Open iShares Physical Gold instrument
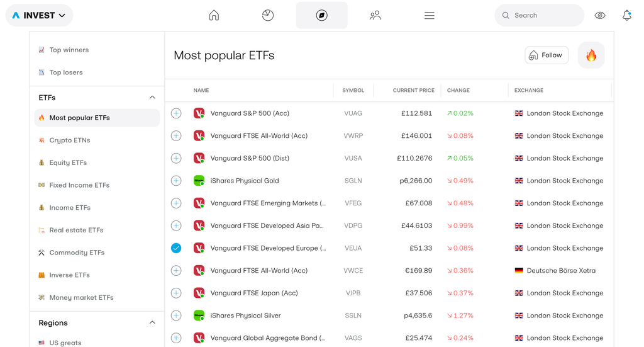Viewport: 644px width, 347px height. (245, 181)
